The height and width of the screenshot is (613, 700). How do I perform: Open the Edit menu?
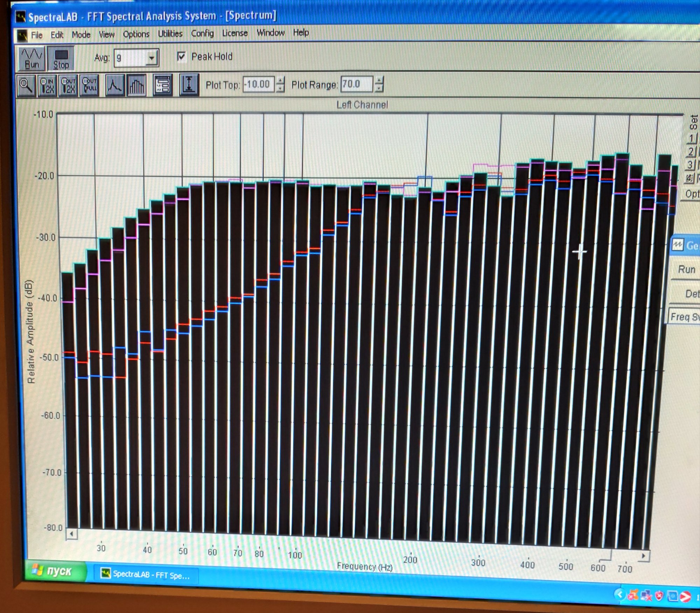(x=57, y=35)
